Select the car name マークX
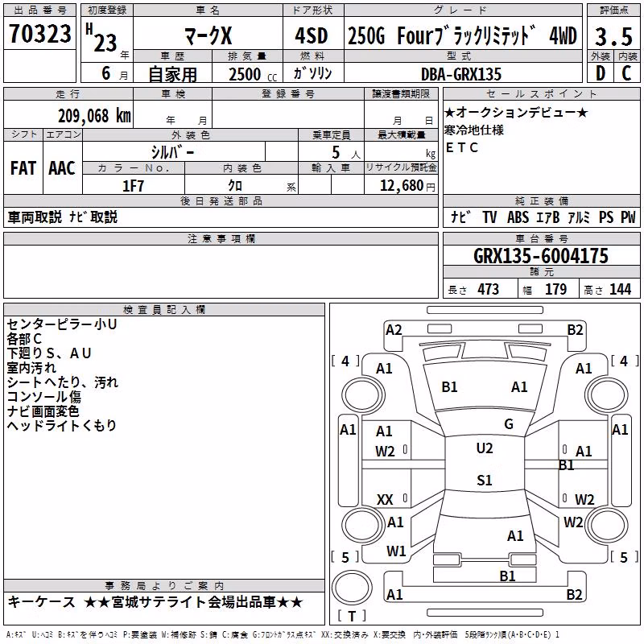The width and height of the screenshot is (644, 644). pyautogui.click(x=208, y=35)
